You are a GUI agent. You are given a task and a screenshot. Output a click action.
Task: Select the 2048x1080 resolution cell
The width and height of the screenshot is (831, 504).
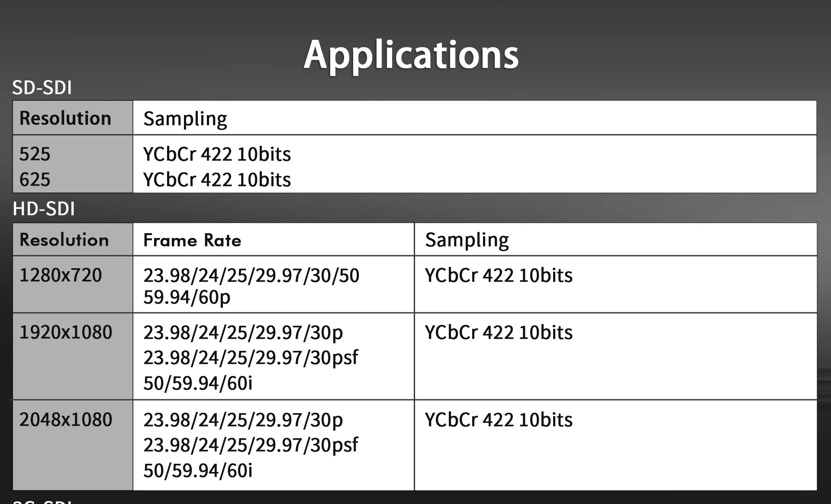pos(66,420)
